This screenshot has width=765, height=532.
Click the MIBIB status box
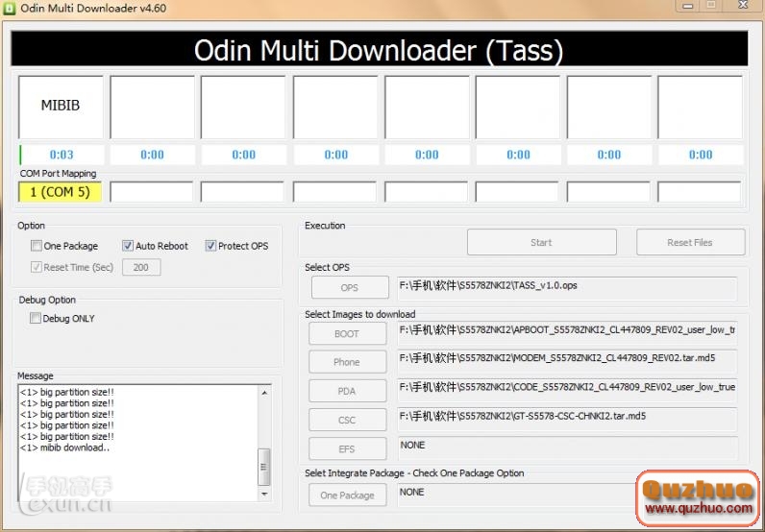click(x=61, y=107)
